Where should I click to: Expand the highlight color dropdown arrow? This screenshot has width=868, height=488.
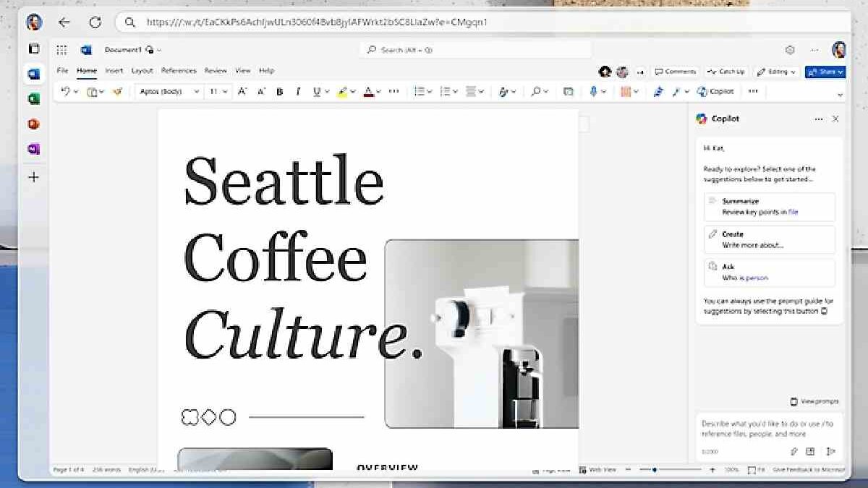[x=352, y=92]
